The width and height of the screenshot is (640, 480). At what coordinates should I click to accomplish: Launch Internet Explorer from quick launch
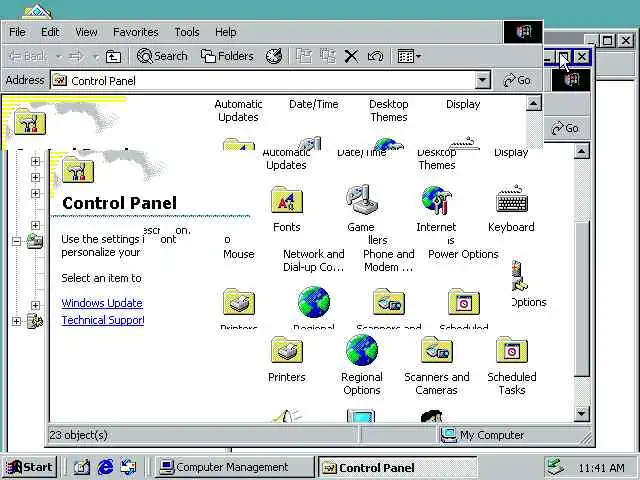pos(105,467)
